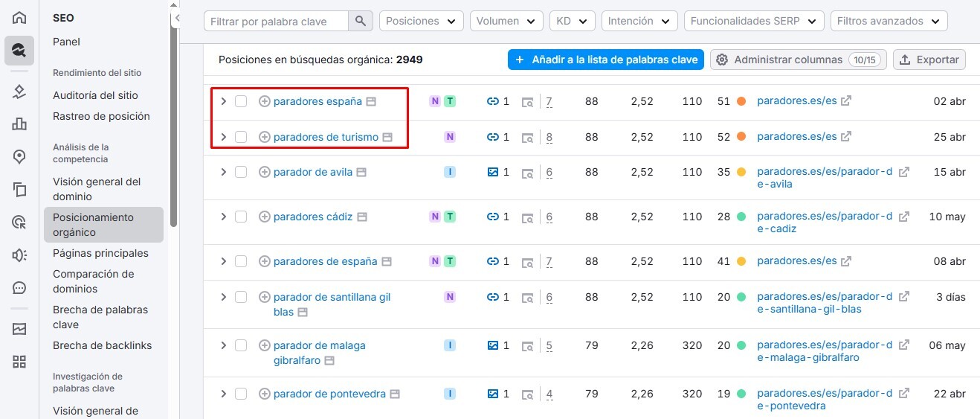Screen dimensions: 980x419
Task: Open Brecha de backlinks in the sidebar
Action: click(102, 345)
